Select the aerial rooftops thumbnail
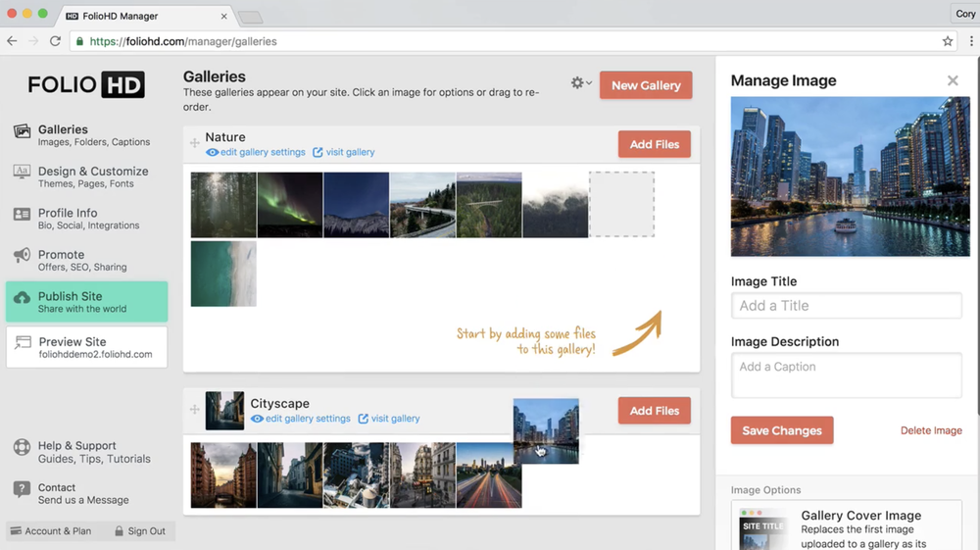This screenshot has width=980, height=550. (357, 475)
